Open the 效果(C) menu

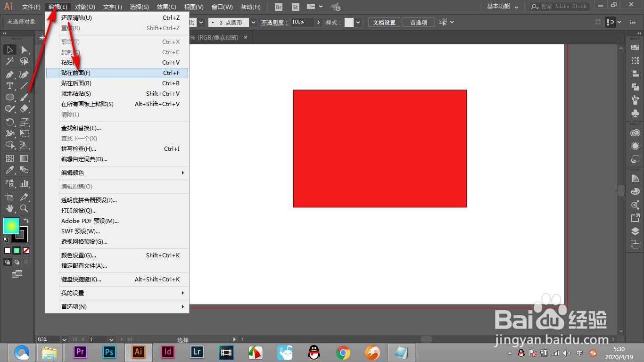tap(166, 7)
